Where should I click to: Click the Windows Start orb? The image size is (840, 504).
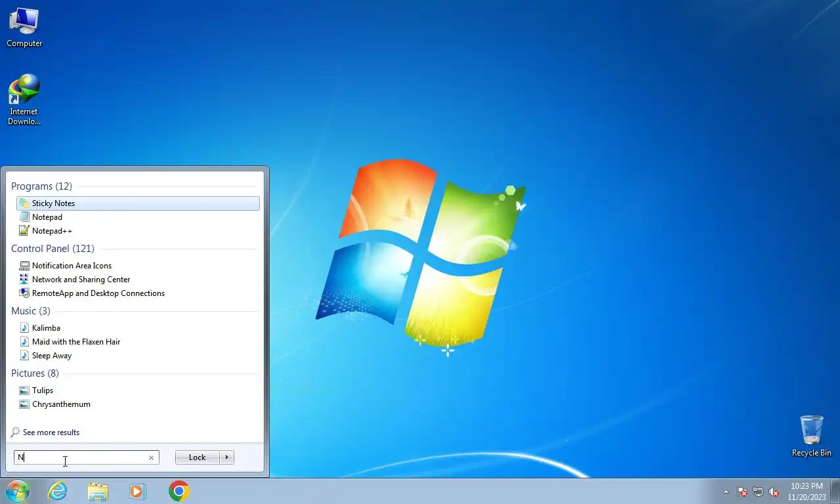[x=17, y=491]
